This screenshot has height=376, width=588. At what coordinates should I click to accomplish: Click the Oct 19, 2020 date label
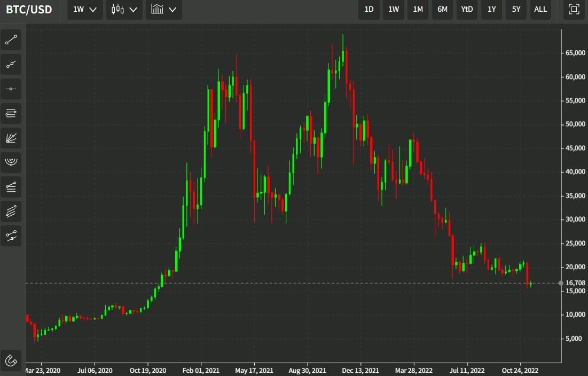point(148,370)
